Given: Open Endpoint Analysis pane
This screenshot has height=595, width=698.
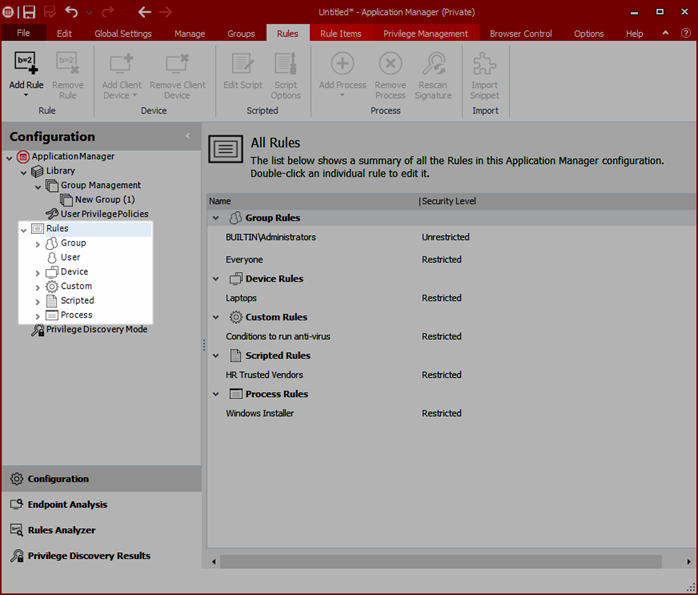Looking at the screenshot, I should tap(67, 505).
